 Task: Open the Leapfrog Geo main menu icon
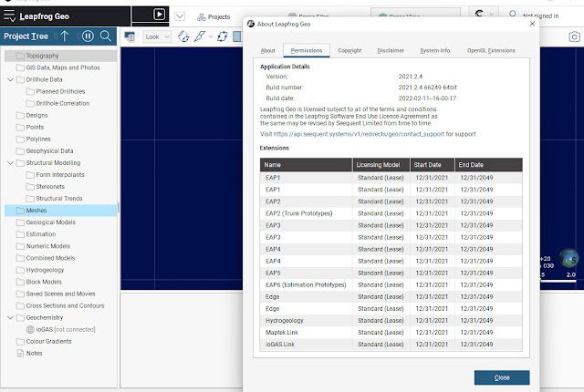[x=9, y=16]
